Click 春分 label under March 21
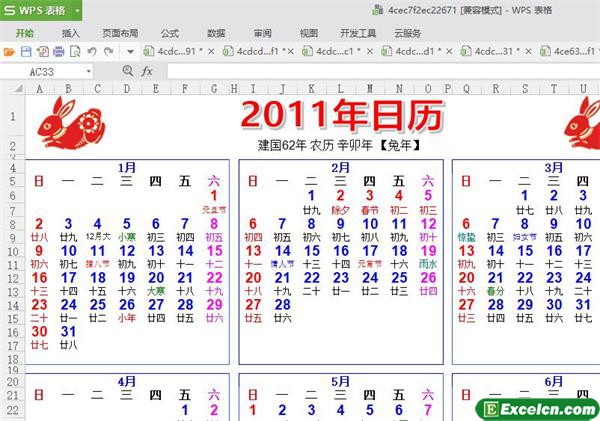The height and width of the screenshot is (421, 600). pos(496,291)
